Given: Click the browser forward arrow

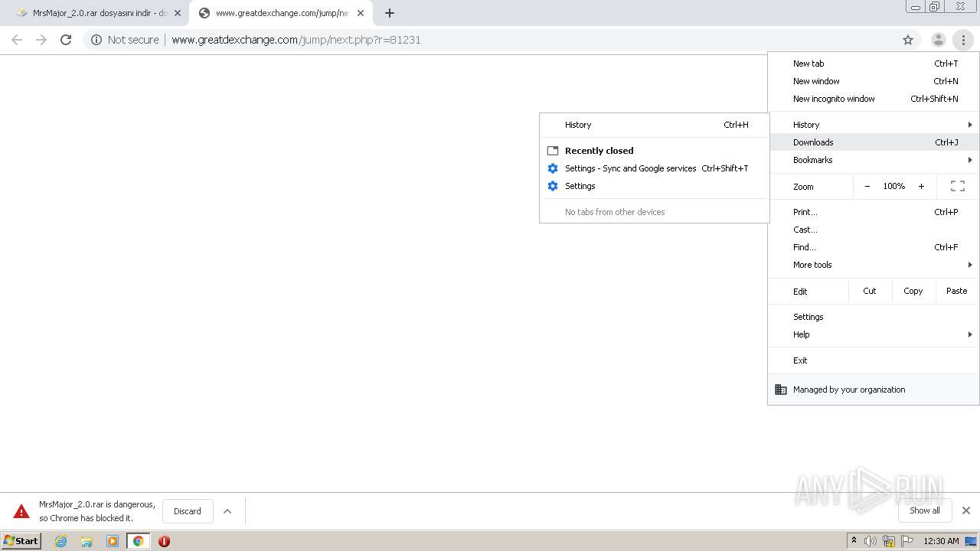Looking at the screenshot, I should tap(41, 40).
